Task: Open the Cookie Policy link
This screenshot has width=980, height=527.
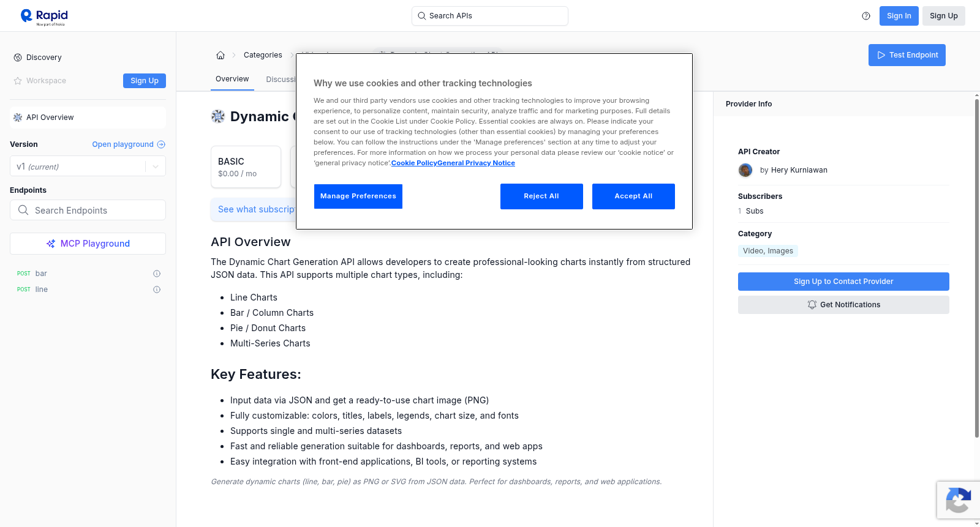Action: (414, 163)
